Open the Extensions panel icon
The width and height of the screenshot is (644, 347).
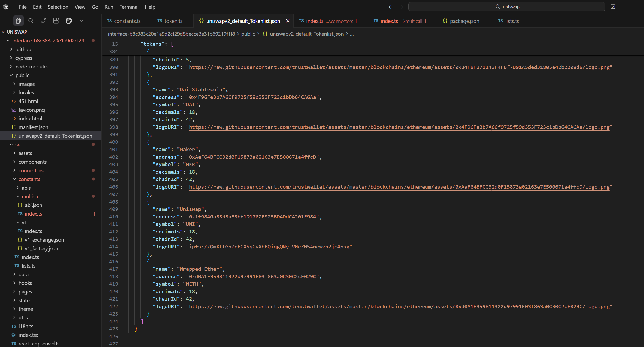56,21
